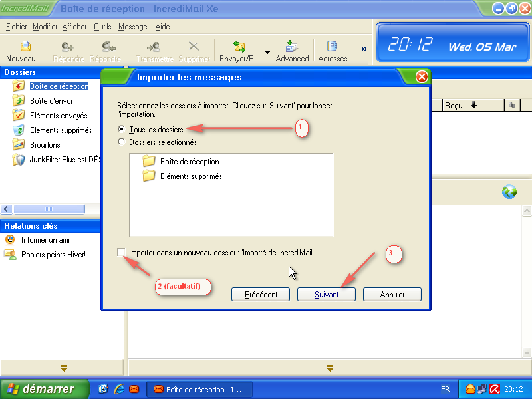This screenshot has width=532, height=399.
Task: Expand the bottom-center preview pane arrow
Action: pos(330,368)
